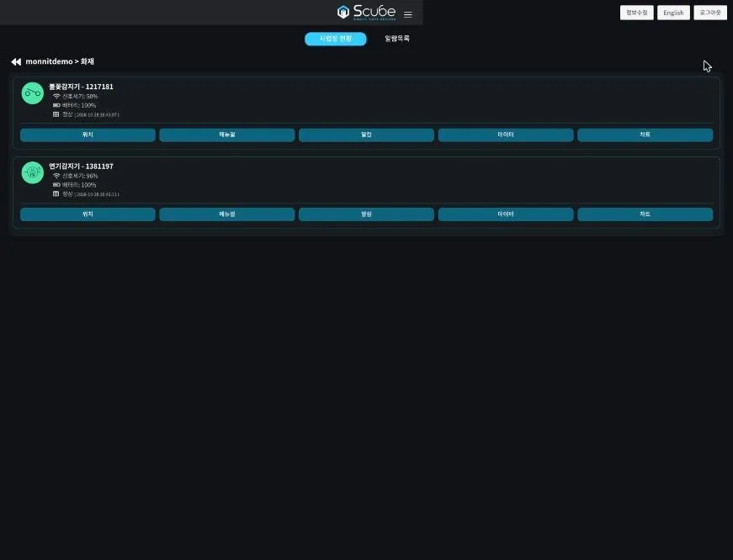The width and height of the screenshot is (733, 560).
Task: Open 매뉴얼 for 불꽃감지기 1217181
Action: 227,135
